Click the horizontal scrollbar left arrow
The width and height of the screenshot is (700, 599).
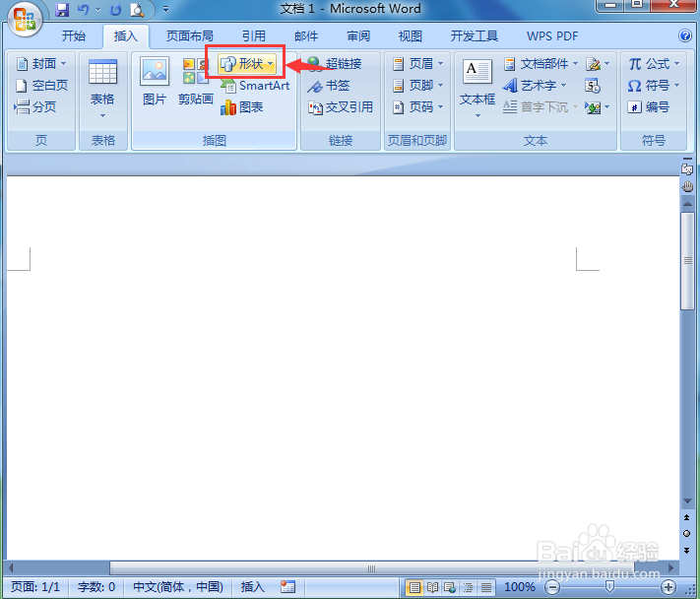tap(11, 567)
